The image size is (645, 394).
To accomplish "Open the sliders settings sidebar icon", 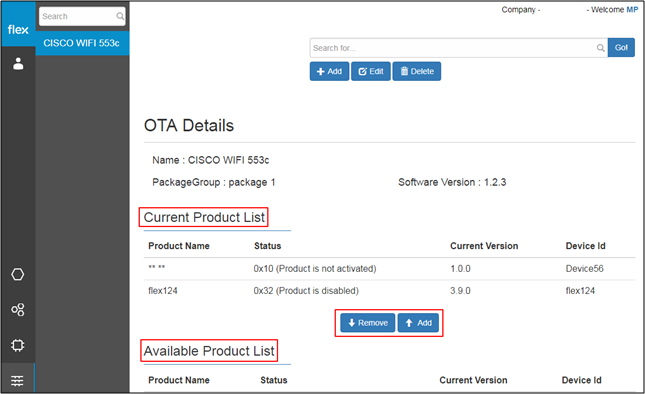I will 17,380.
